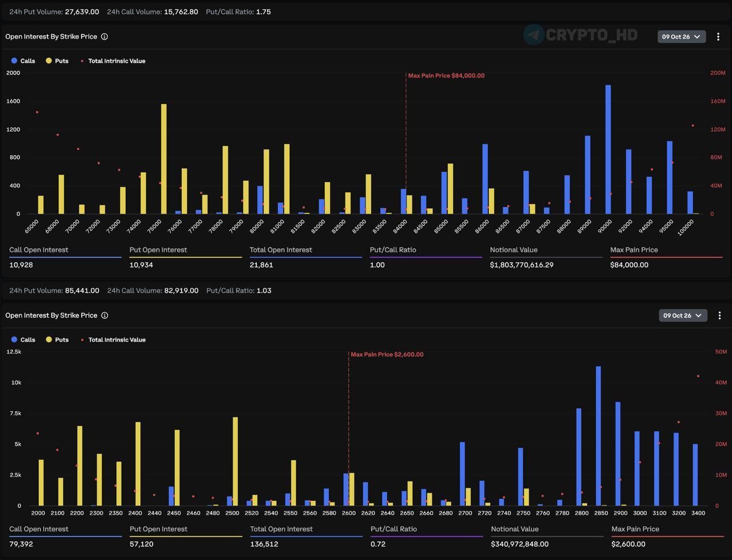Toggle Calls series in the $2,600 max-pain chart legend
732x560 pixels.
23,340
